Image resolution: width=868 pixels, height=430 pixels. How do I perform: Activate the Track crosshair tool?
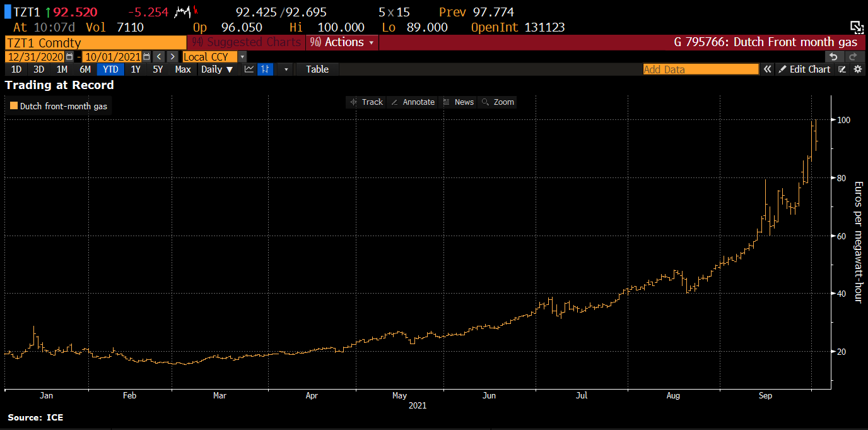pyautogui.click(x=366, y=102)
